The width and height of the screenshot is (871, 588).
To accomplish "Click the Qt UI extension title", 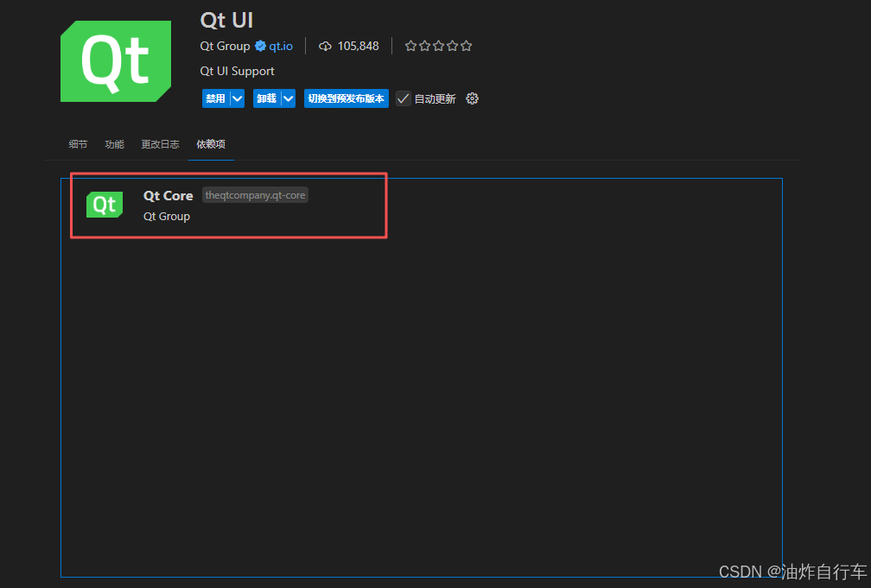I will (x=226, y=20).
